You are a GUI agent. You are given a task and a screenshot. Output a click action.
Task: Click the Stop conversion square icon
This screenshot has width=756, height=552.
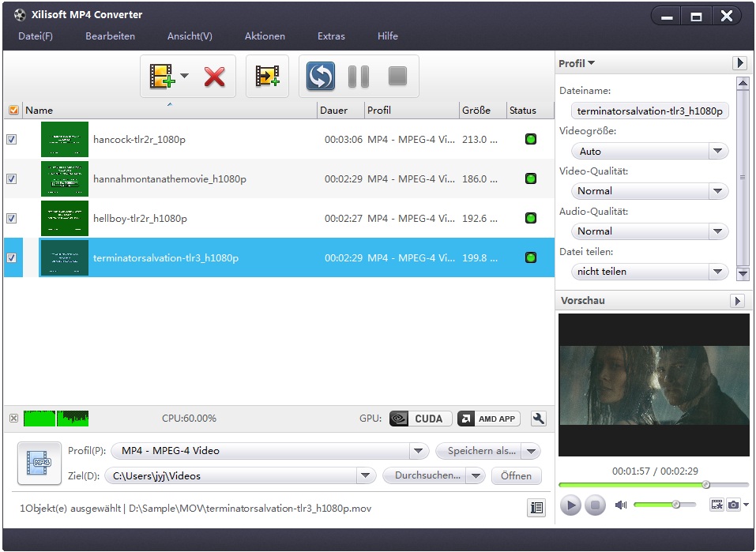click(398, 76)
